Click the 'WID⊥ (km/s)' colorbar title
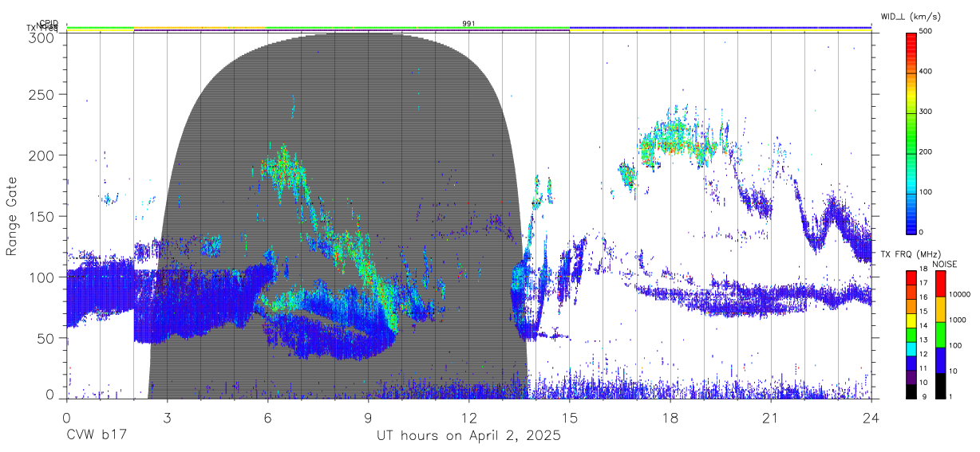980x452 pixels. tap(909, 17)
